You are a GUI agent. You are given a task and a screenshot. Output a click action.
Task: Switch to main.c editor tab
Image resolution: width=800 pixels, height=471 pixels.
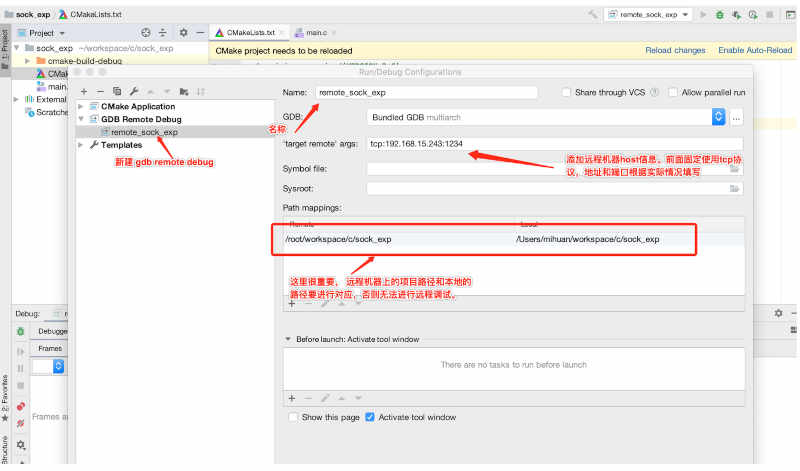(x=316, y=33)
